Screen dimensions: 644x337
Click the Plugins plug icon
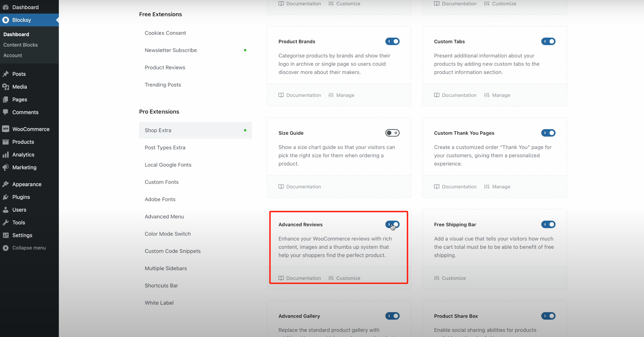pyautogui.click(x=6, y=197)
